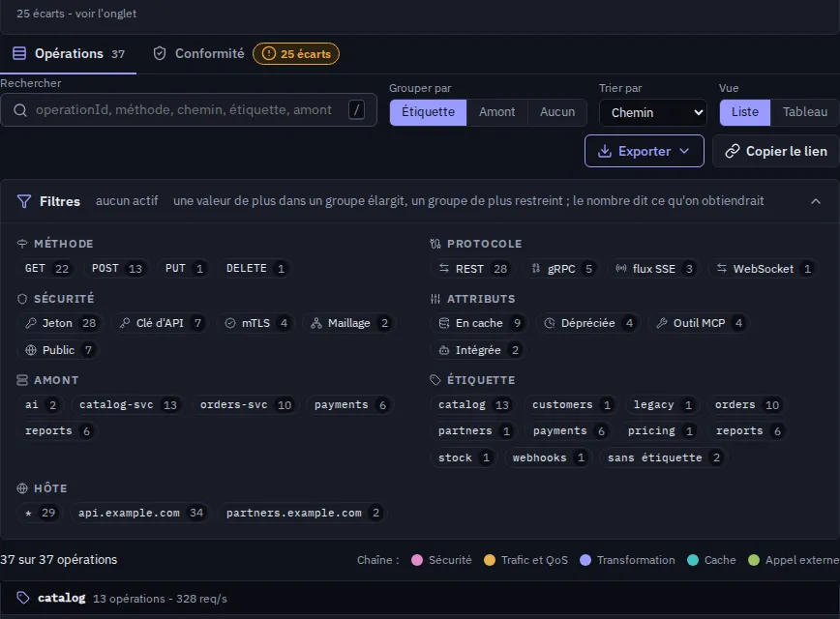Click the Filtres funnel icon
Viewport: 840px width, 619px height.
tap(24, 201)
